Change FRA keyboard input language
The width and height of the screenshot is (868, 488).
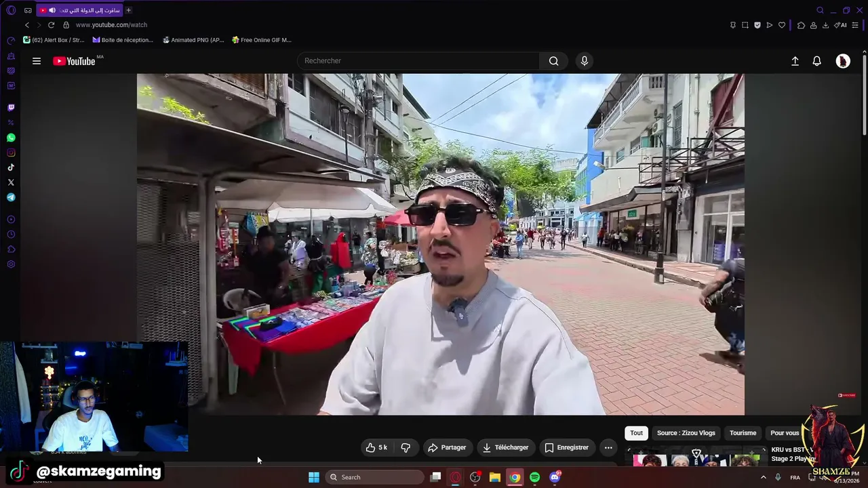(x=795, y=477)
